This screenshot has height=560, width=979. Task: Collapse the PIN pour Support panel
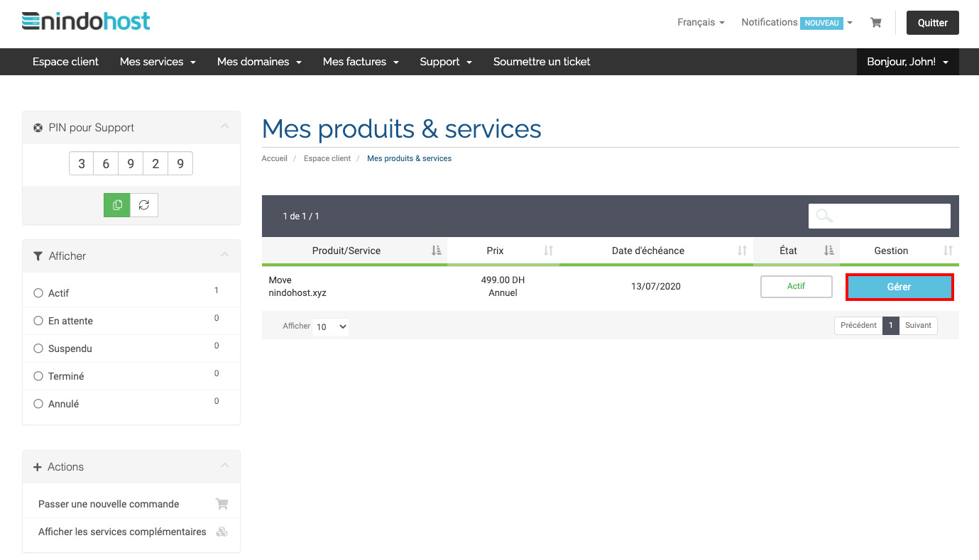pos(224,127)
